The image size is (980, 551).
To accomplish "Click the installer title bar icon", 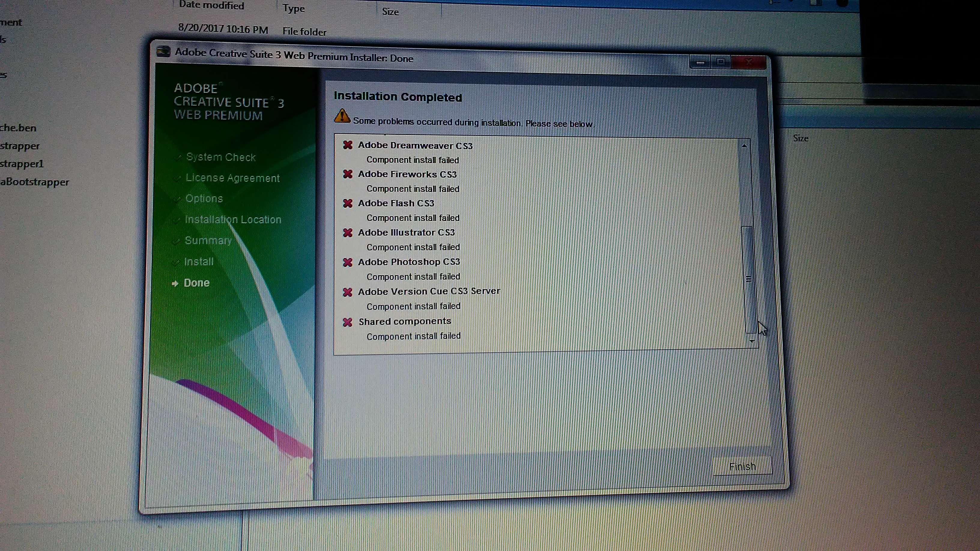I will pyautogui.click(x=164, y=51).
